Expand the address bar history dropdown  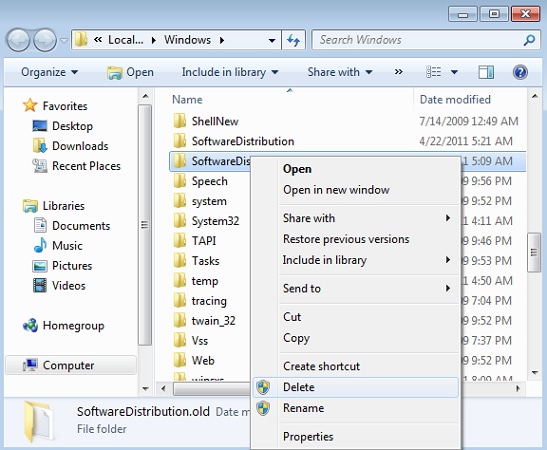click(x=272, y=40)
